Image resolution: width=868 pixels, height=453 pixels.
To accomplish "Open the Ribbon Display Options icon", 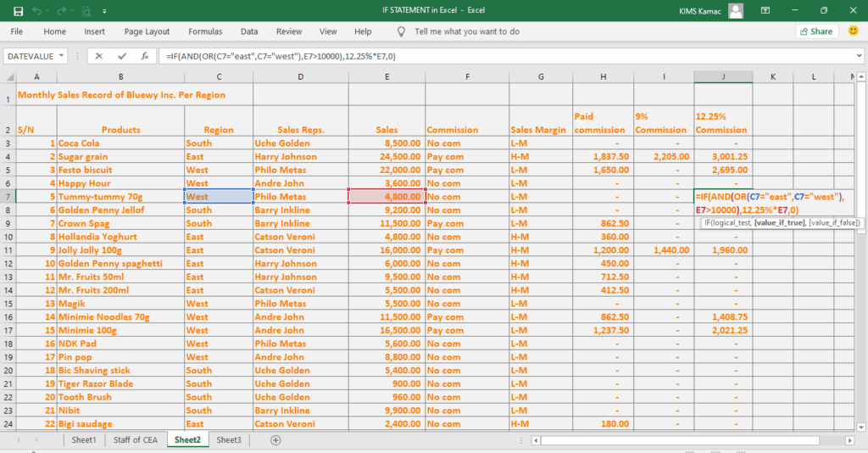I will pos(766,10).
